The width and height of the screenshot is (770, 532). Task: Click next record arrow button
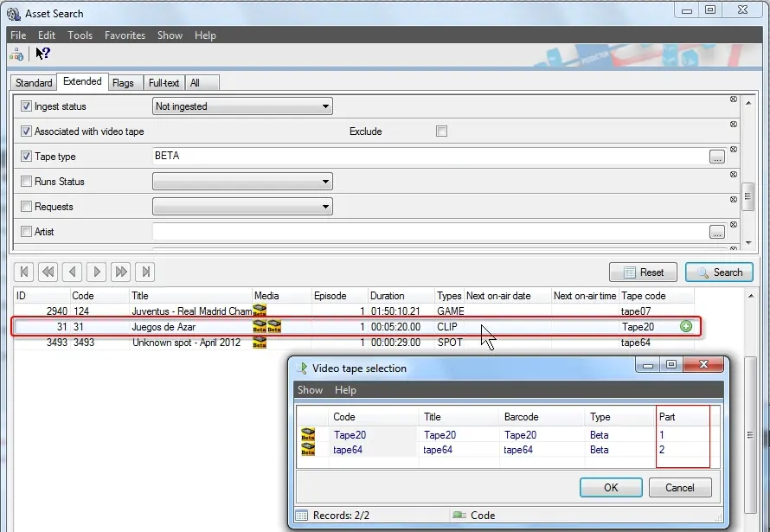coord(97,272)
